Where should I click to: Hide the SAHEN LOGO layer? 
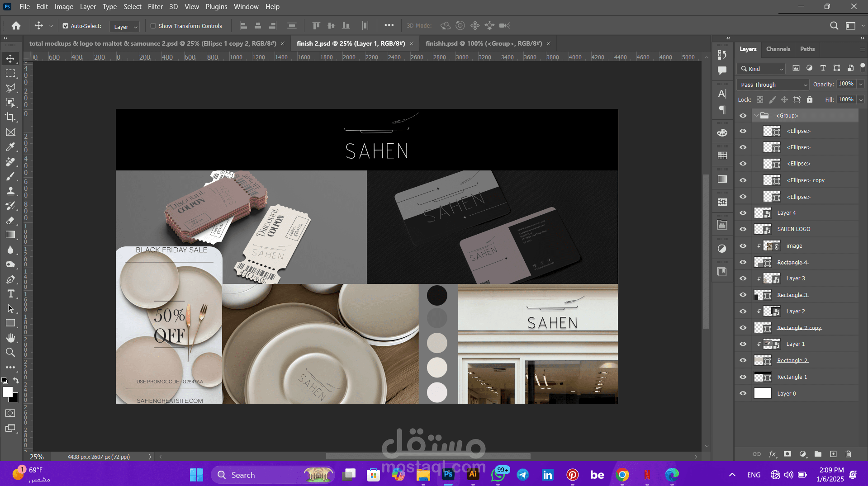743,229
